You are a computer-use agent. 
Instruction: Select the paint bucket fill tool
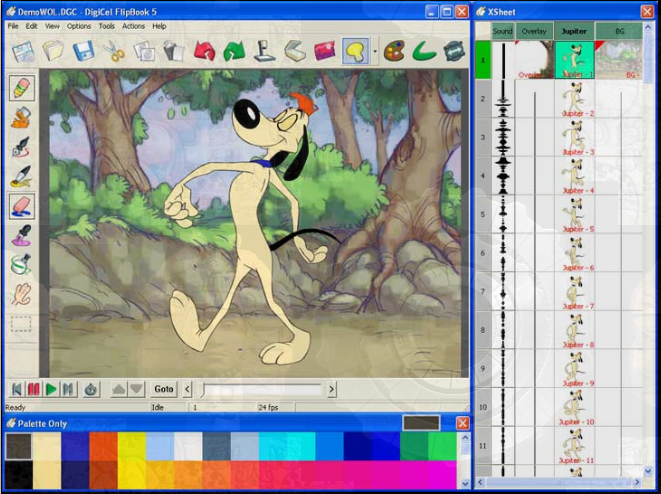tap(21, 117)
